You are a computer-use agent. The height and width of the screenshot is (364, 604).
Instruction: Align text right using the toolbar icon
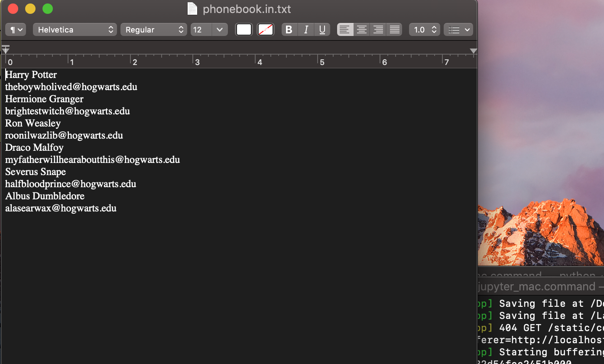pos(378,29)
